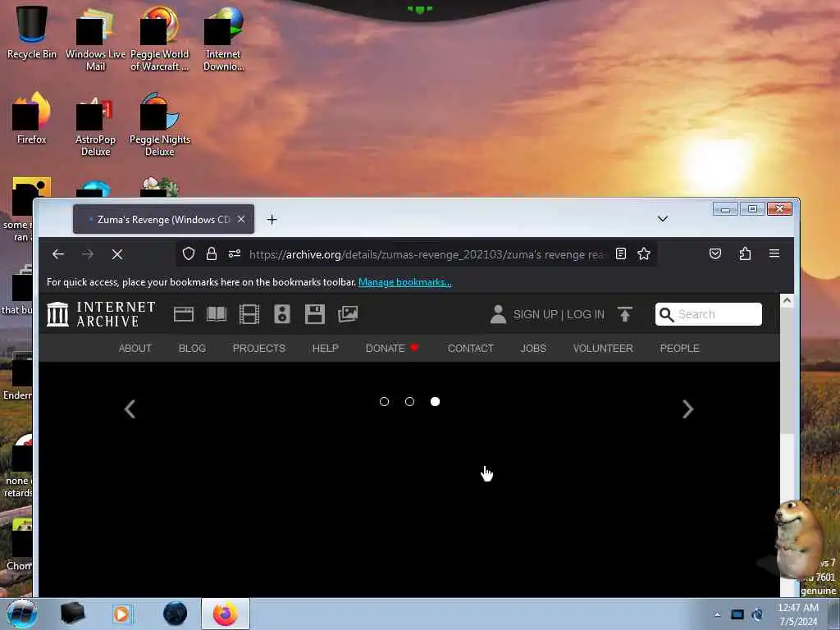
Task: Click the user avatar icon by Sign Up
Action: click(x=498, y=314)
